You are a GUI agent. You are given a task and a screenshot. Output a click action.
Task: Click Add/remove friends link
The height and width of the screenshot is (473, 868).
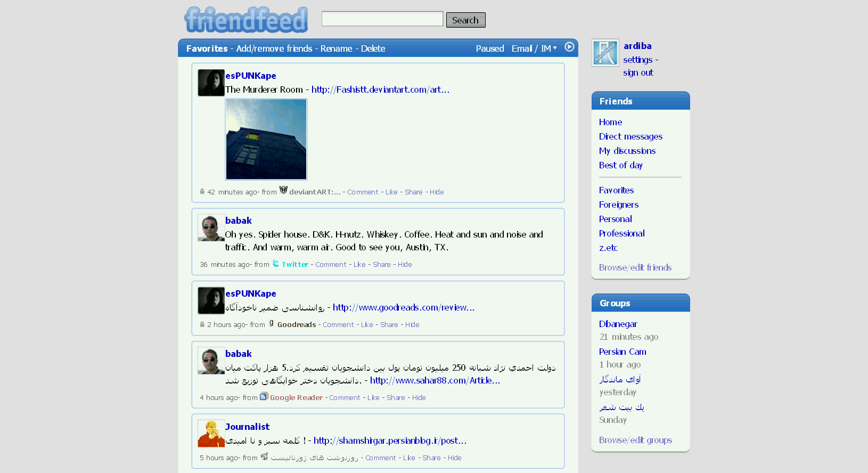pyautogui.click(x=274, y=48)
